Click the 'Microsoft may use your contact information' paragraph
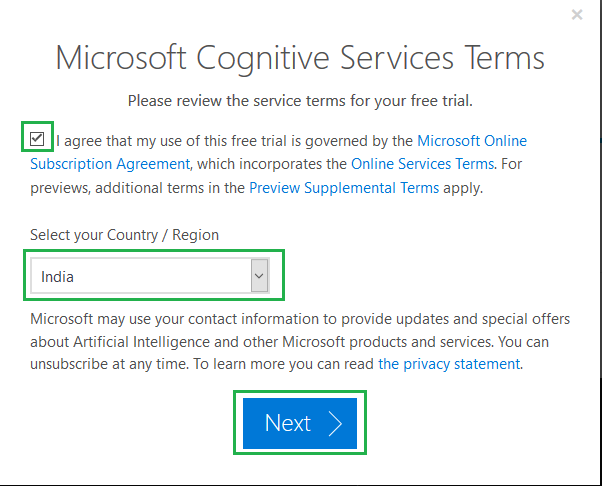This screenshot has height=486, width=602. [x=300, y=319]
